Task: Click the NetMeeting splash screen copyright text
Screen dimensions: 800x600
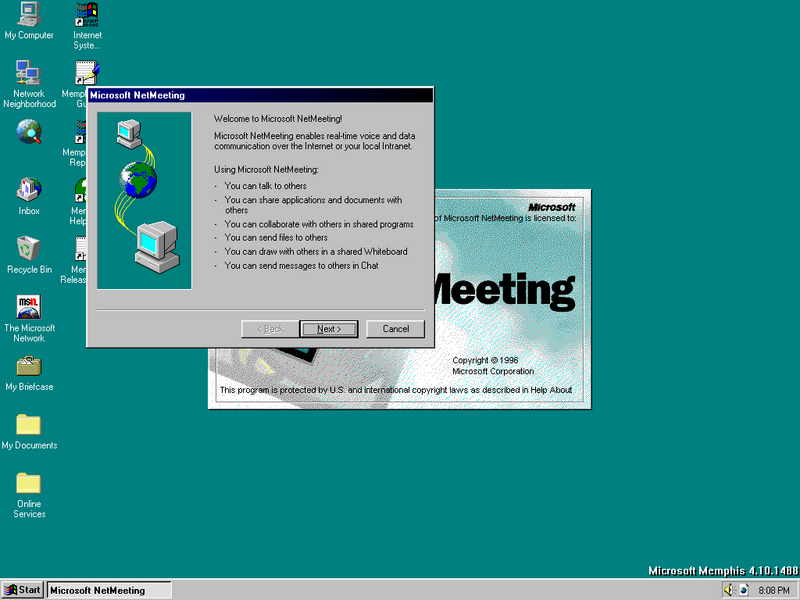Action: [492, 366]
